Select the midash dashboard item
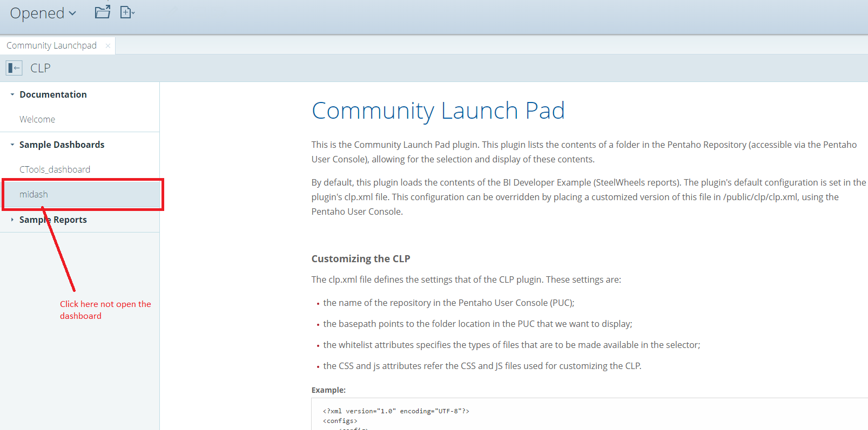The image size is (868, 430). tap(81, 194)
